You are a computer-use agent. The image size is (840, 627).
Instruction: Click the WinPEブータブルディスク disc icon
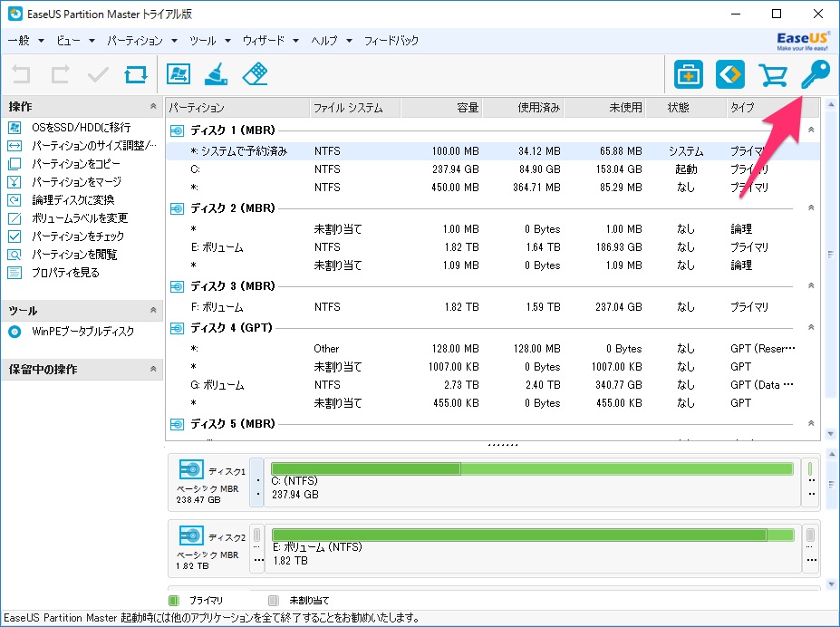[x=14, y=332]
